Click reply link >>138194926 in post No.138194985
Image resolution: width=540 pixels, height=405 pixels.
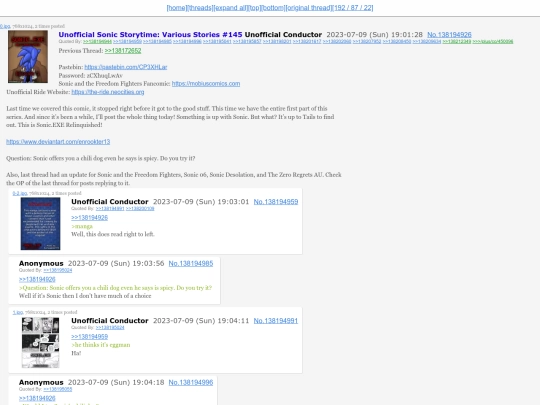click(x=37, y=279)
